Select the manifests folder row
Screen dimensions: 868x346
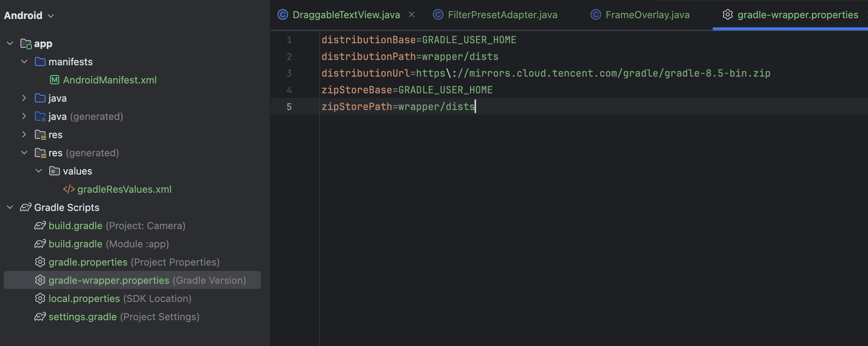[71, 62]
